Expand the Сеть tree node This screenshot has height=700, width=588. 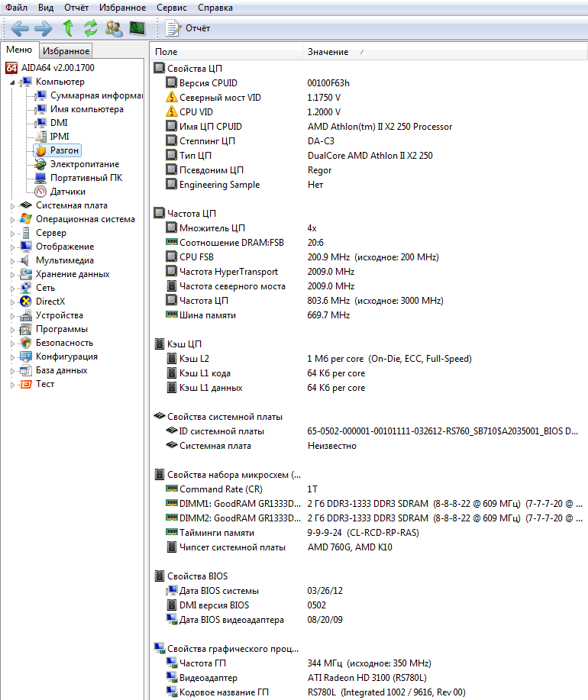coord(12,289)
